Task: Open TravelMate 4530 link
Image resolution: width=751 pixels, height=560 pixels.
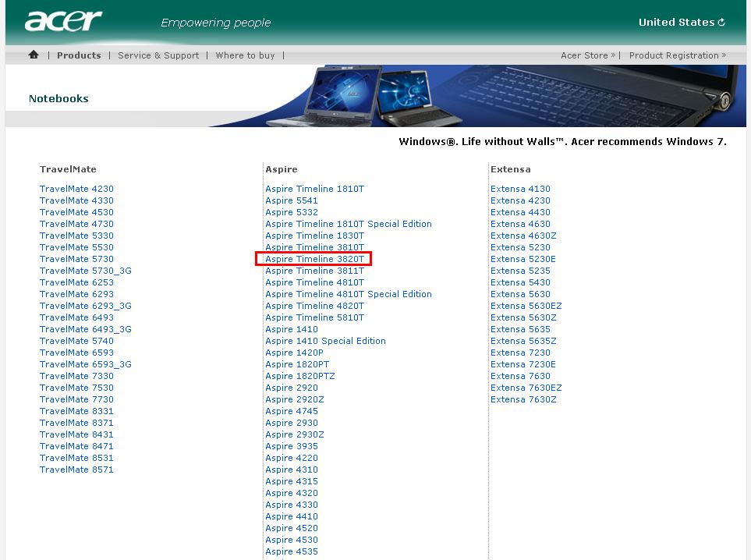Action: [76, 212]
